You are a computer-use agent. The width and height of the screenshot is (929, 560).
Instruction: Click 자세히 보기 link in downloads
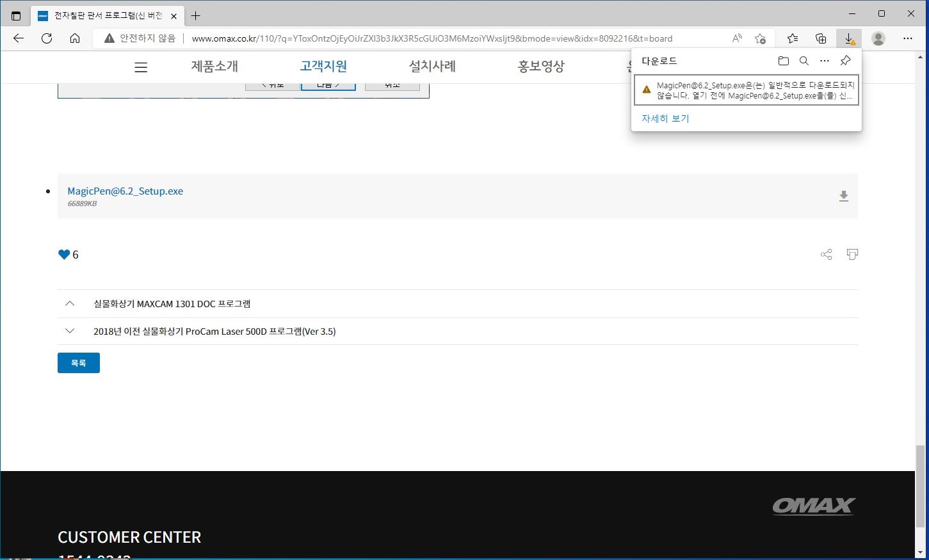665,118
